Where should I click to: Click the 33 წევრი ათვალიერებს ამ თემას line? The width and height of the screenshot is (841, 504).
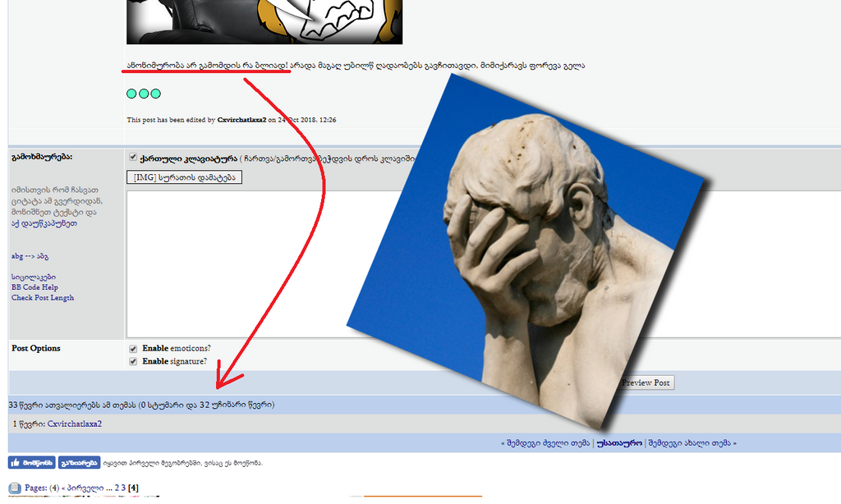[141, 405]
